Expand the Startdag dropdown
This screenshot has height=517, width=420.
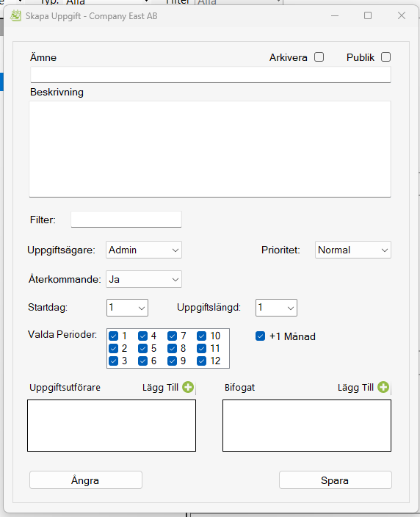pos(127,308)
